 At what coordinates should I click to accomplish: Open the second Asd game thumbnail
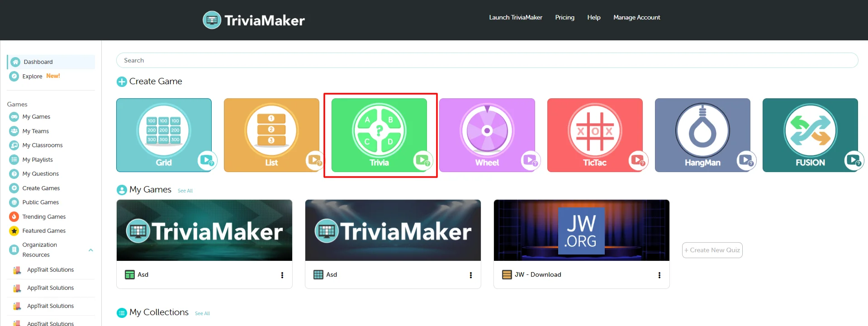coord(393,230)
